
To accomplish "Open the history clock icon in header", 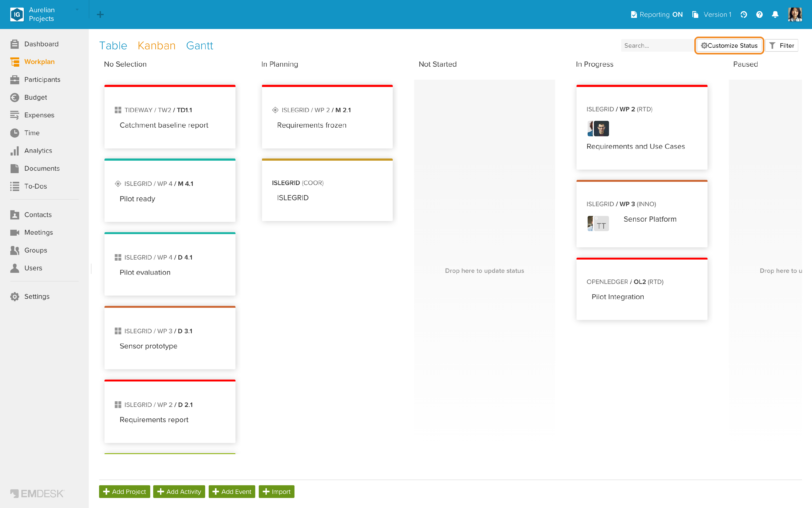I will 744,14.
